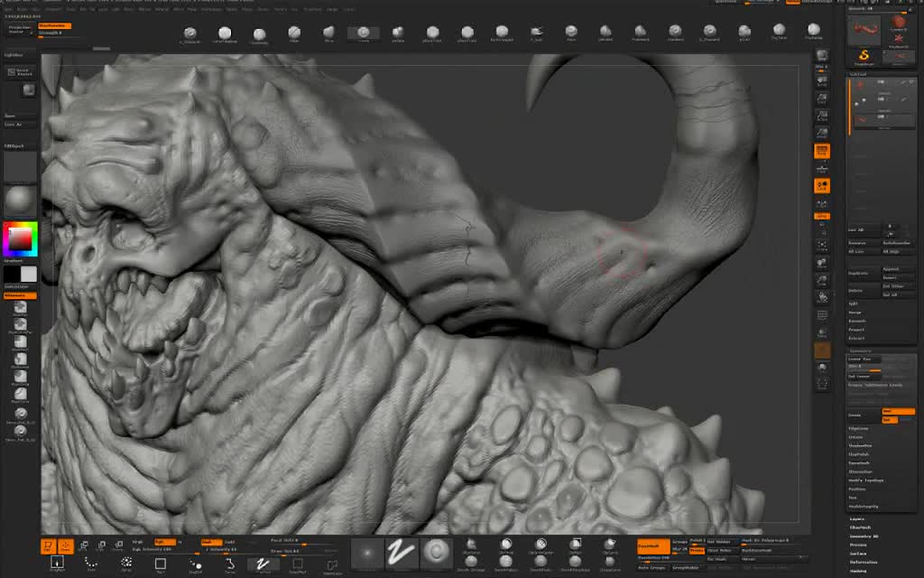The image size is (924, 578).
Task: Pick the highlighted brush in the top brush shelf
Action: coord(364,33)
